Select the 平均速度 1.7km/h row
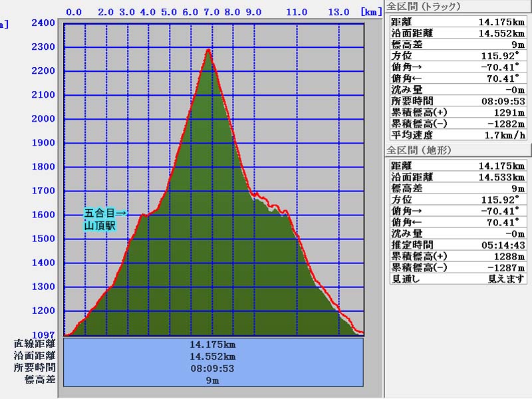Image resolution: width=532 pixels, height=399 pixels. pyautogui.click(x=458, y=135)
